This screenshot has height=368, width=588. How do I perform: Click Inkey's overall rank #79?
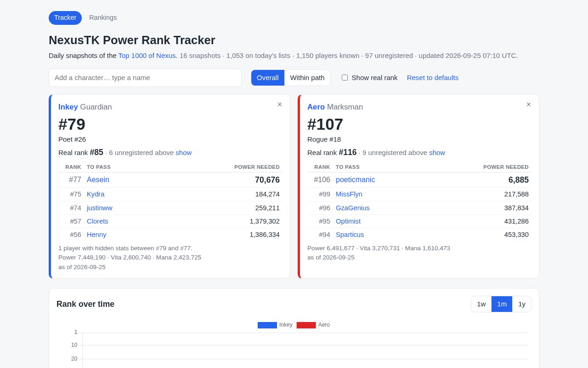(72, 124)
